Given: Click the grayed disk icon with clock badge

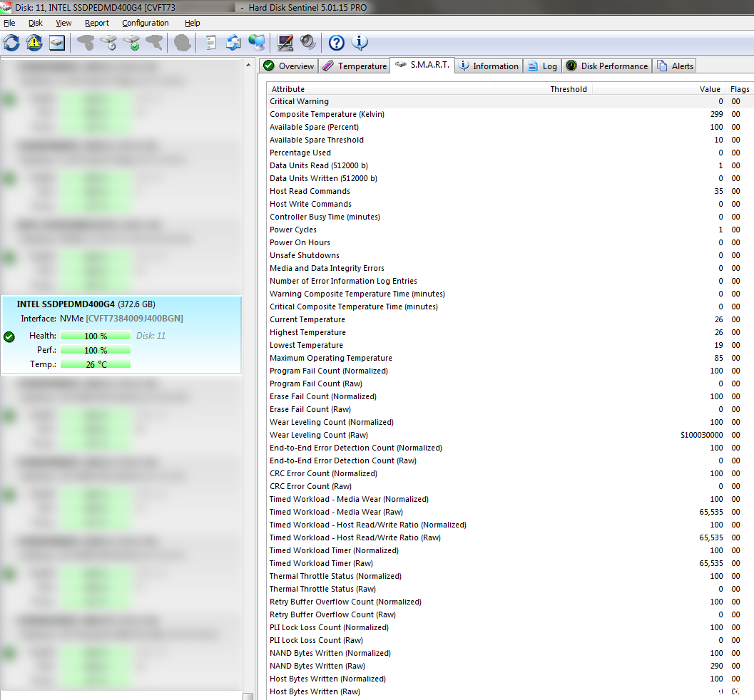Looking at the screenshot, I should [108, 43].
